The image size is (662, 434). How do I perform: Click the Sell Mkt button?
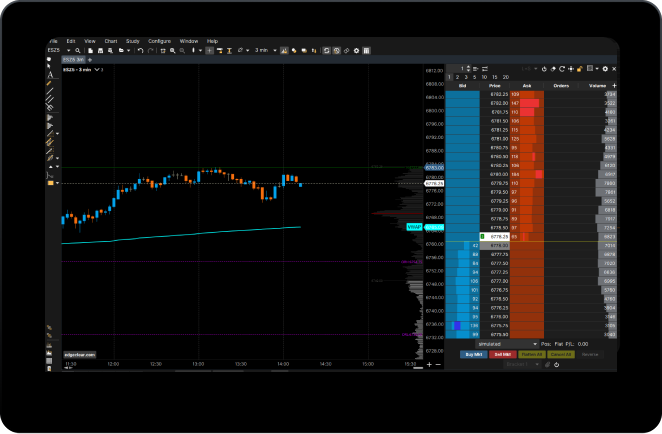pos(501,354)
